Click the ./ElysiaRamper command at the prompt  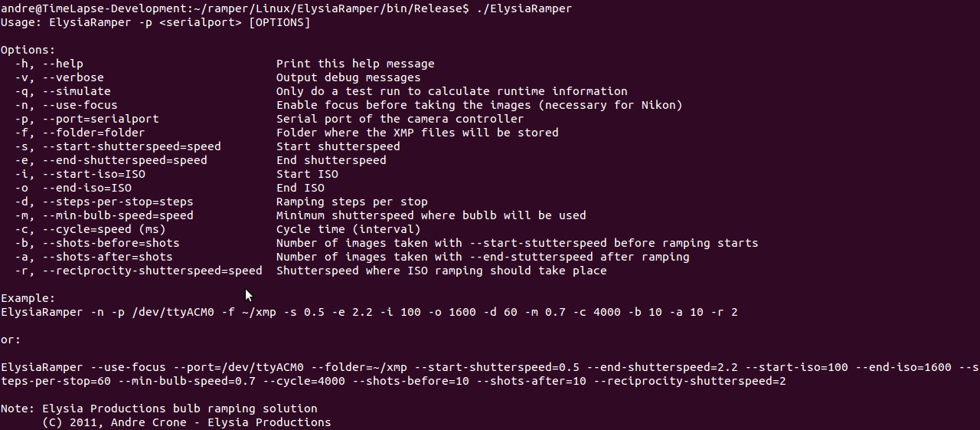tap(523, 8)
